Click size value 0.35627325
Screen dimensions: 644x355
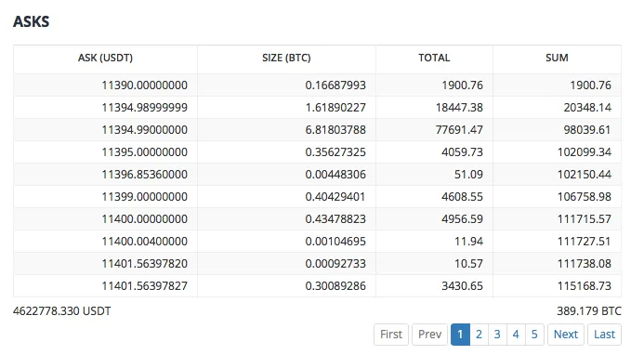(335, 152)
